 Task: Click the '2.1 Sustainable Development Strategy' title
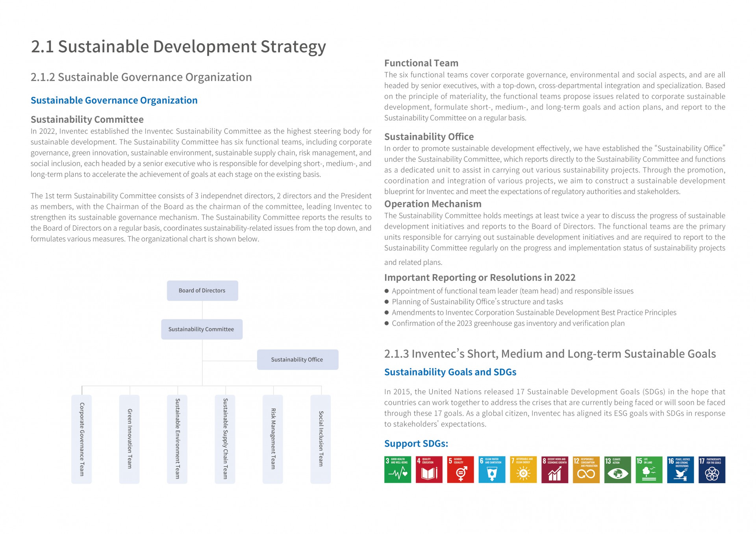pyautogui.click(x=178, y=47)
